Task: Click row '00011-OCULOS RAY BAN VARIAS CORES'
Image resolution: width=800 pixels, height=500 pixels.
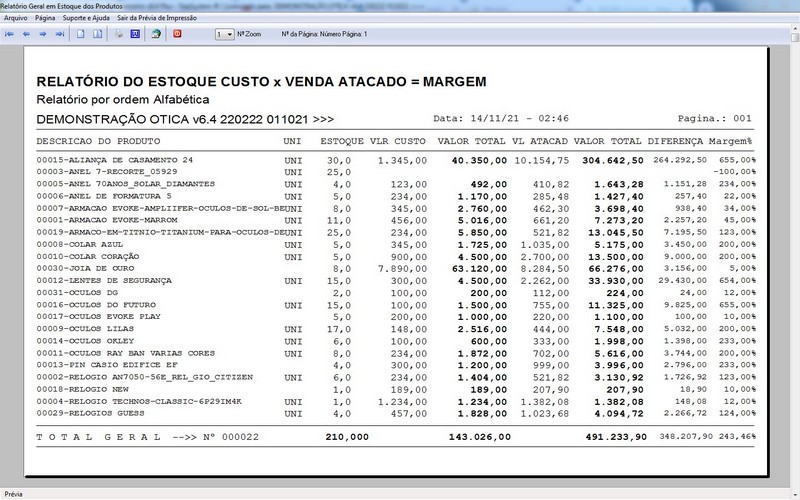Action: [x=395, y=354]
